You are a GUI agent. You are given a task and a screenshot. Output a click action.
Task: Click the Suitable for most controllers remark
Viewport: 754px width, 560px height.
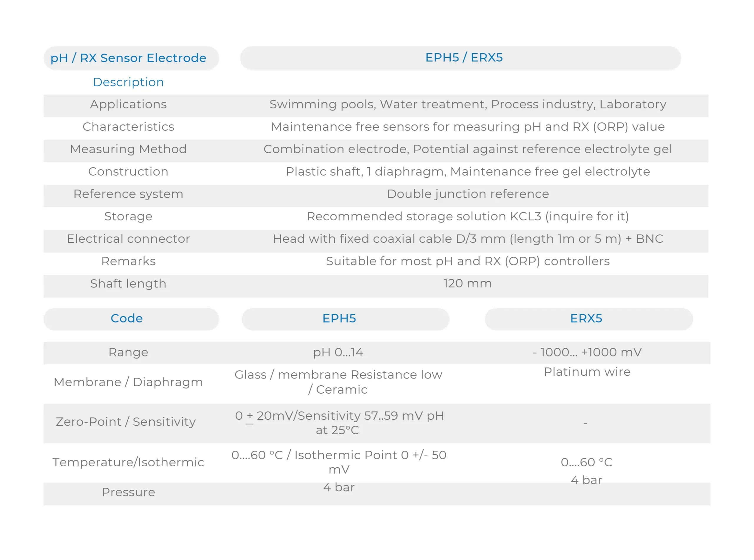[468, 261]
